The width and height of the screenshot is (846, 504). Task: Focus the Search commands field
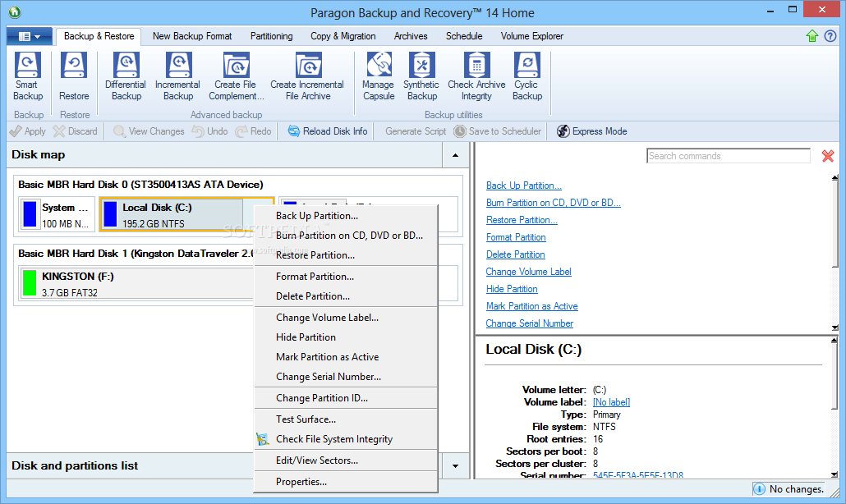click(729, 156)
